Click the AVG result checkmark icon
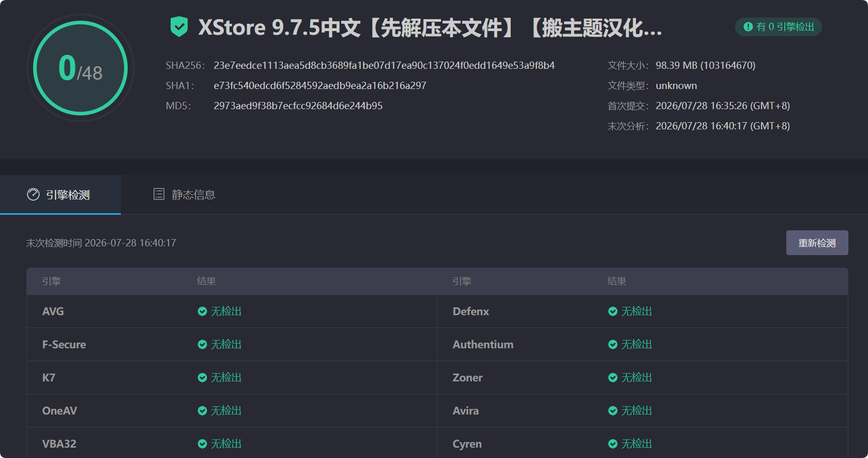 click(202, 312)
